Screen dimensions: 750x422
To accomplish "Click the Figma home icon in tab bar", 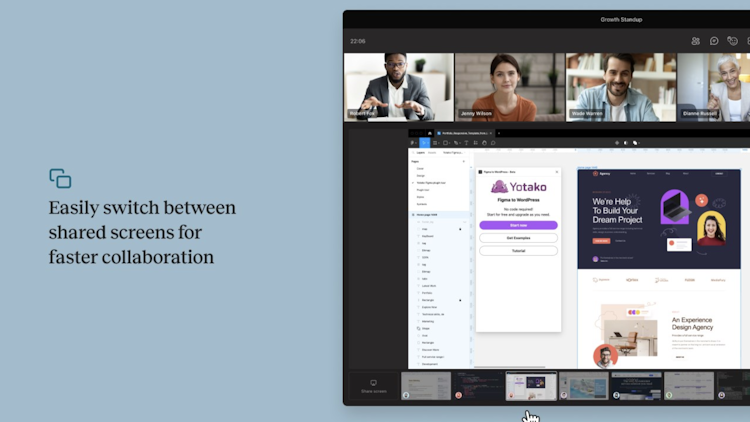I will pos(430,133).
